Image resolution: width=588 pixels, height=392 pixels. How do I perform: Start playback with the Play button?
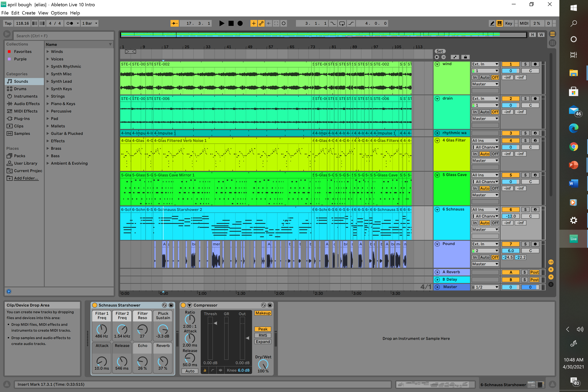(x=221, y=23)
